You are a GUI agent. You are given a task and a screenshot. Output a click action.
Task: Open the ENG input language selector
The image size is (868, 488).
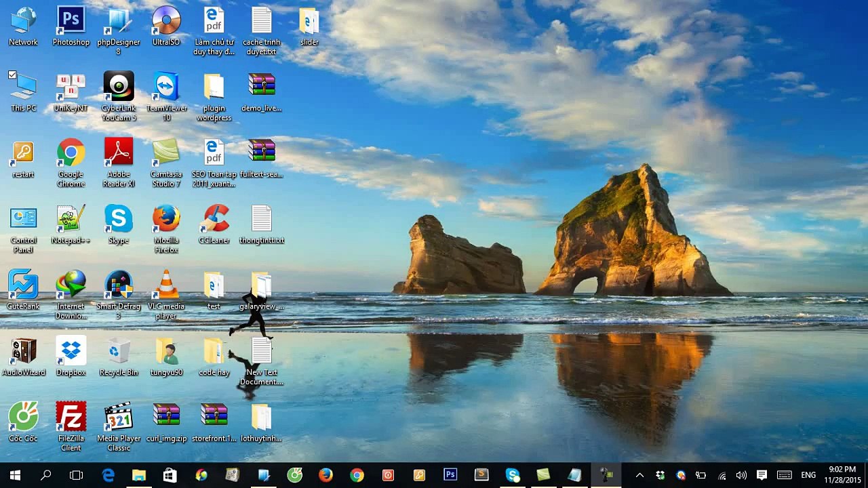[x=808, y=475]
